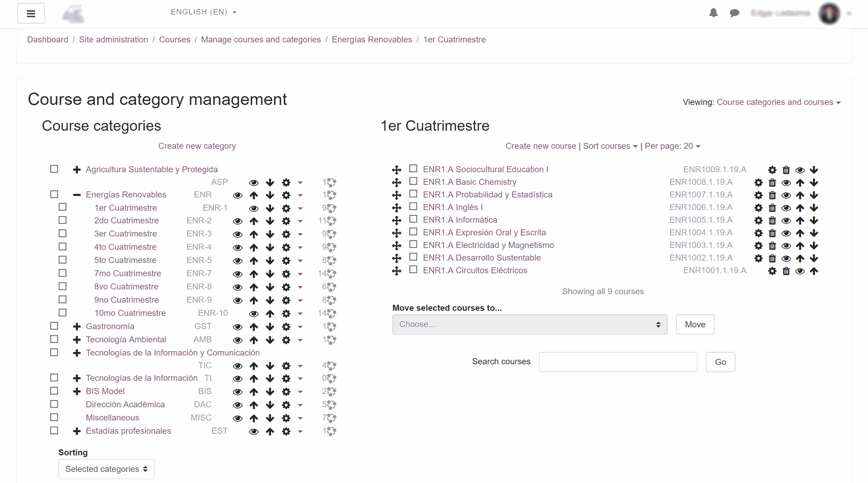The image size is (868, 483).
Task: Check the ENR1.A Sociocultural Education I checkbox
Action: pos(413,168)
